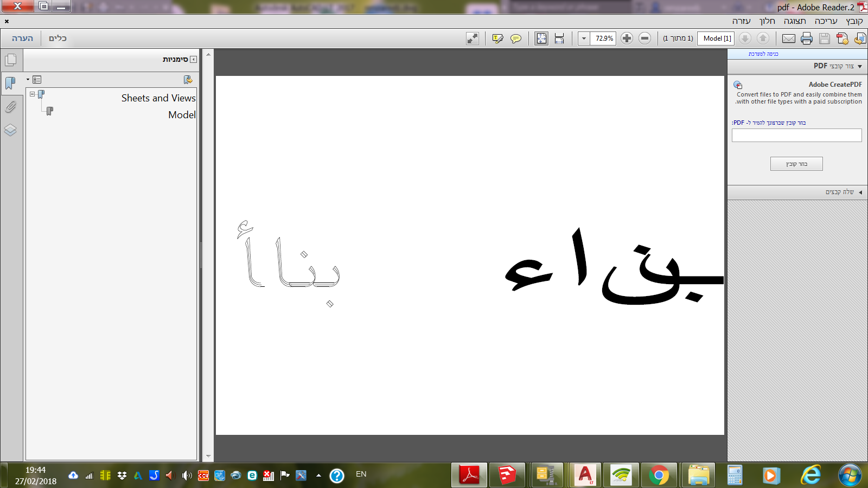The width and height of the screenshot is (868, 488).
Task: Open the attachments paperclip panel
Action: coord(11,106)
